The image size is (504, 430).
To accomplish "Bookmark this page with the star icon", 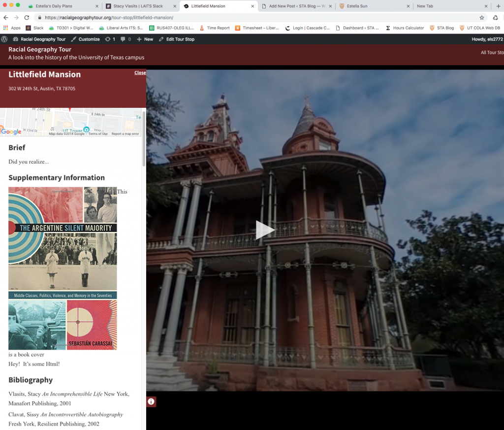I will point(482,18).
